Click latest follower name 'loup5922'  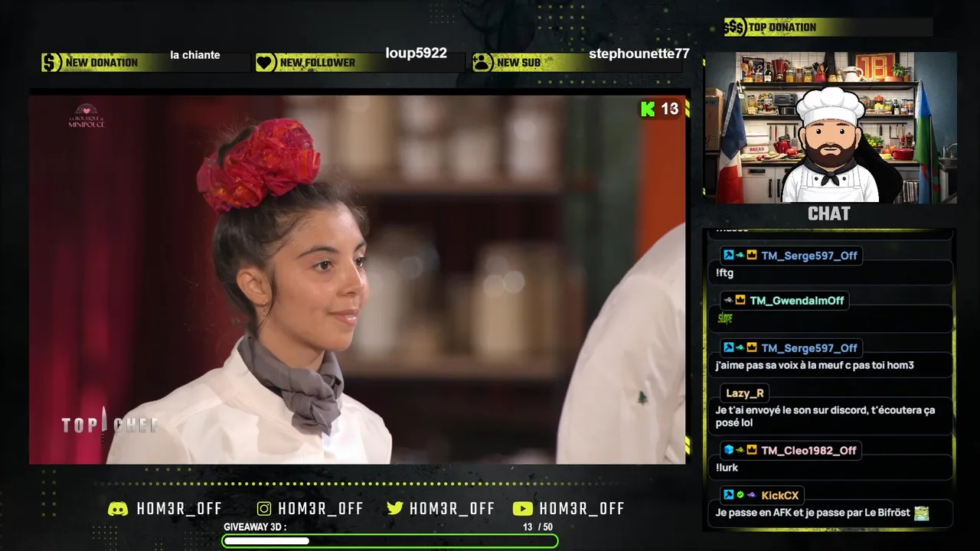416,54
